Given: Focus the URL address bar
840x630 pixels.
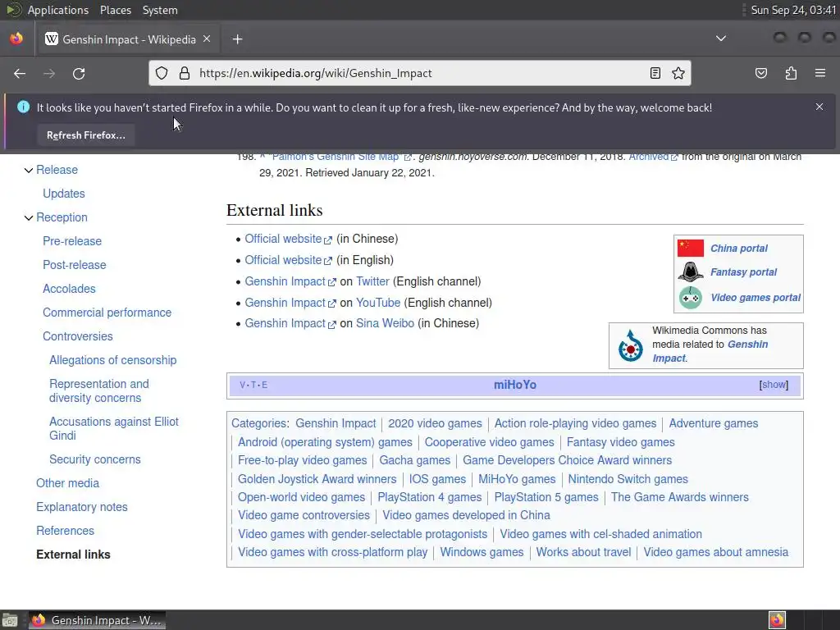Looking at the screenshot, I should point(421,73).
